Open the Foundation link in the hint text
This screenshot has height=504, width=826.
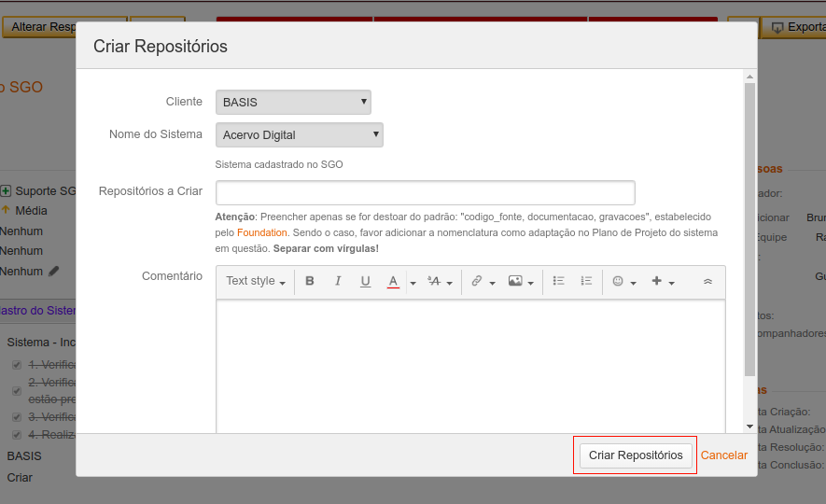[262, 232]
